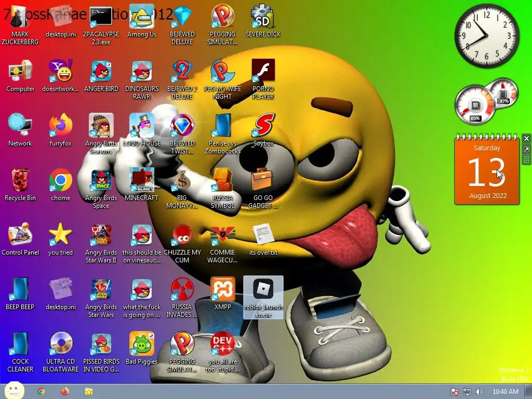The image size is (532, 399).
Task: Select Angry Birds Space icon
Action: (x=101, y=189)
